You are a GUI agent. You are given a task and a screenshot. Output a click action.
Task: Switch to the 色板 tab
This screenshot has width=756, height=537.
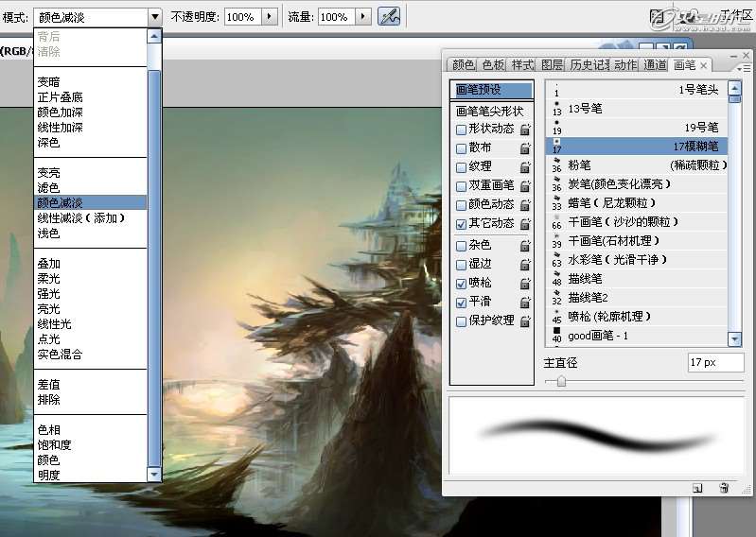coord(493,64)
